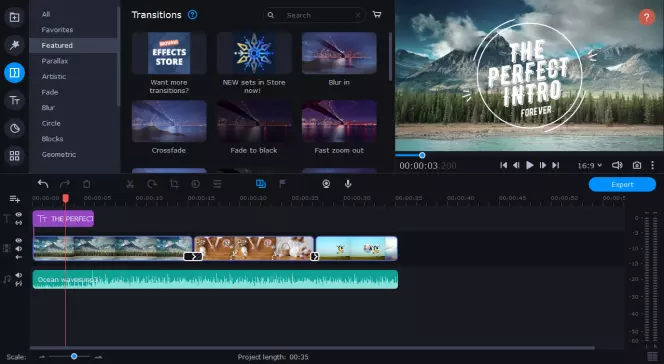Open the Effects Store thumbnail
Screen dimensions: 664x364
pyautogui.click(x=169, y=53)
